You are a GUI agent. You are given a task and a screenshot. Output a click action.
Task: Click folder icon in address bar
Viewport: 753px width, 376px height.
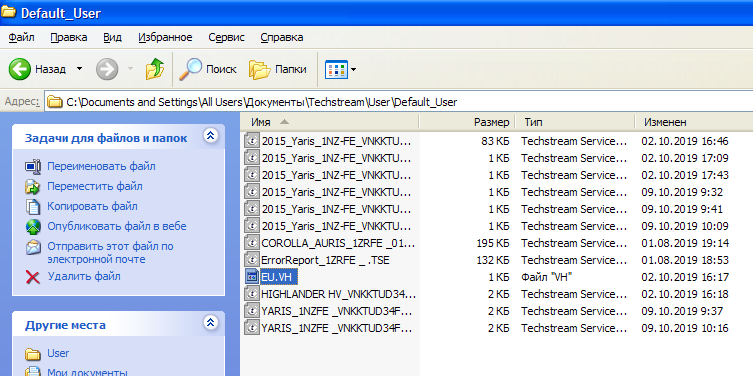tap(55, 102)
